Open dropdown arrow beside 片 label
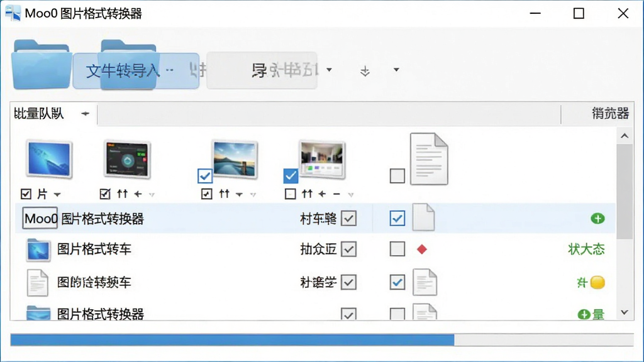 [57, 195]
